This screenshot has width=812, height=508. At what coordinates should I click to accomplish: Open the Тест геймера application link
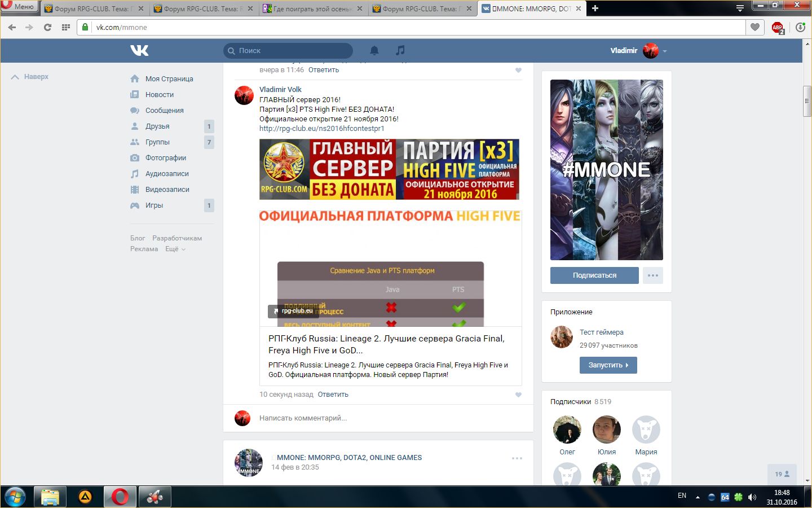602,332
